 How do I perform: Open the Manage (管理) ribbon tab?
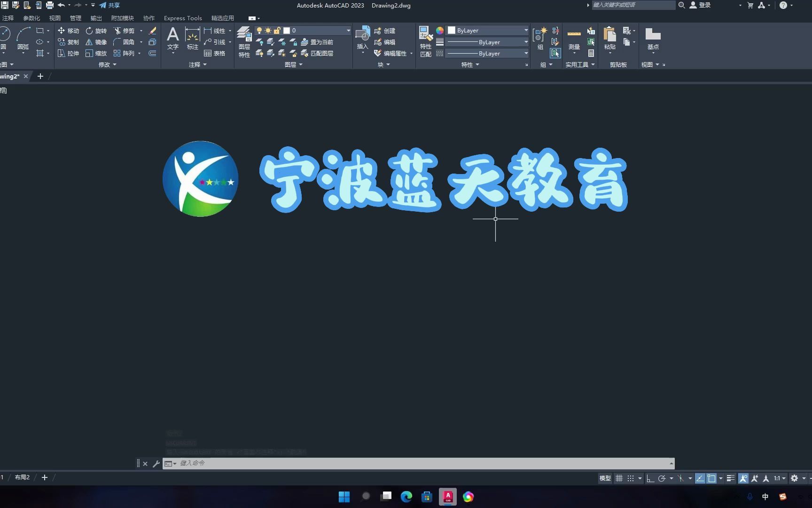point(76,18)
